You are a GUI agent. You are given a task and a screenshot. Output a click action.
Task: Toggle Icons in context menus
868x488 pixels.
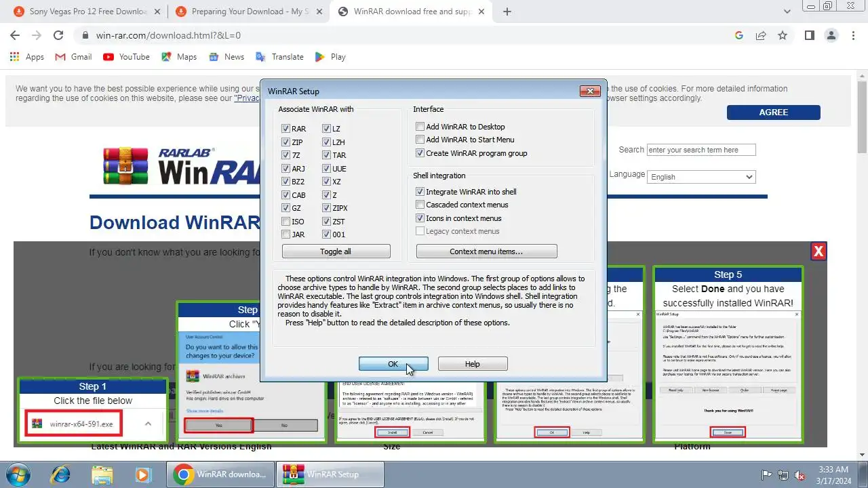420,218
